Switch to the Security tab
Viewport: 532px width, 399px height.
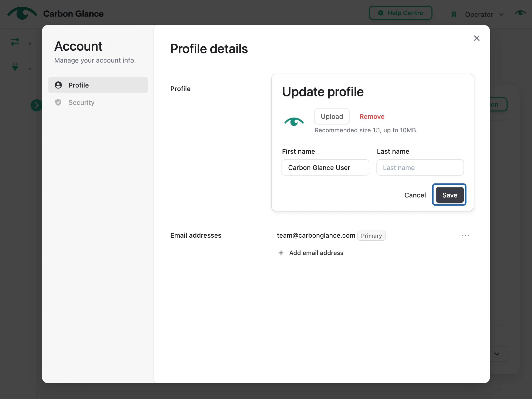[x=98, y=102]
